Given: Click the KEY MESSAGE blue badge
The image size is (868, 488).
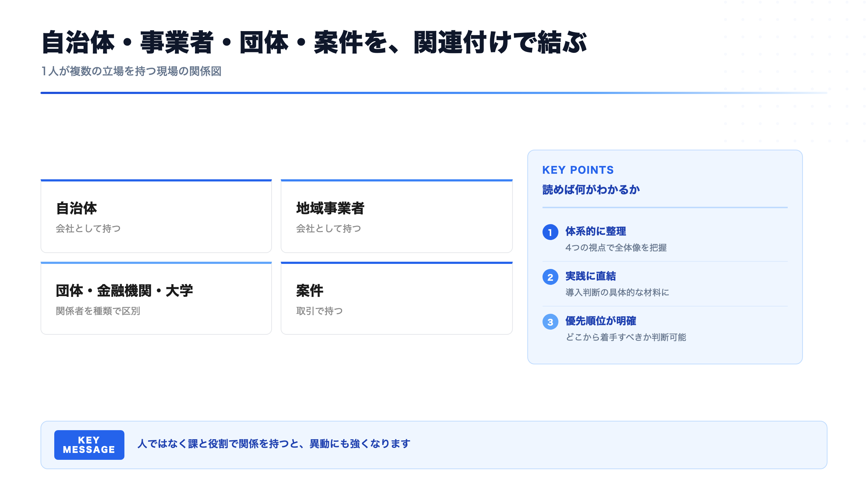Looking at the screenshot, I should [89, 445].
